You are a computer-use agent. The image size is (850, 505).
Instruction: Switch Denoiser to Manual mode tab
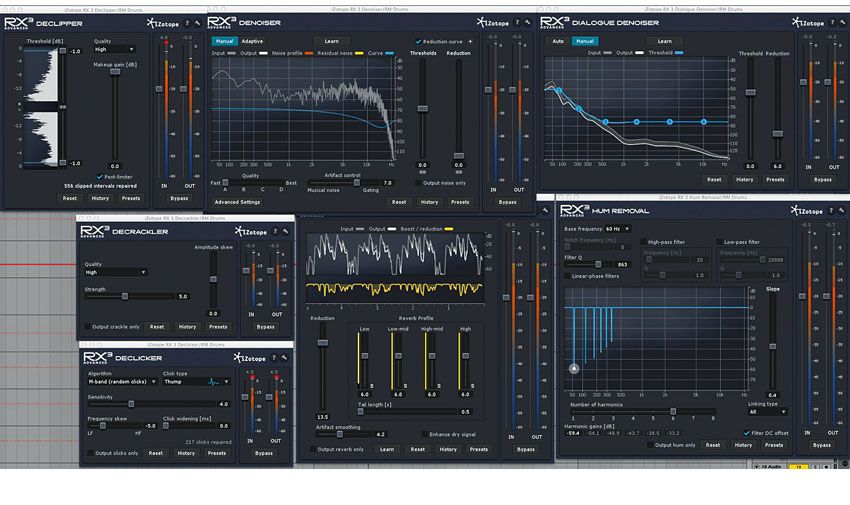click(224, 41)
